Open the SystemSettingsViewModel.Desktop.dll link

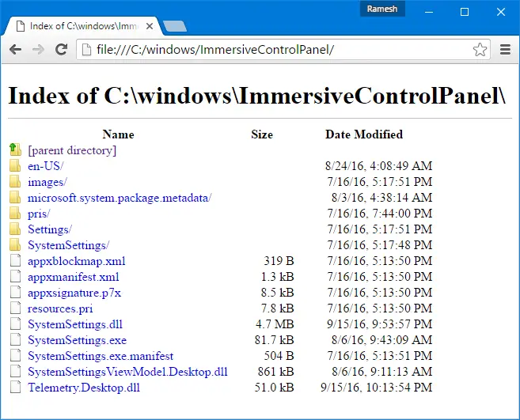click(x=127, y=372)
